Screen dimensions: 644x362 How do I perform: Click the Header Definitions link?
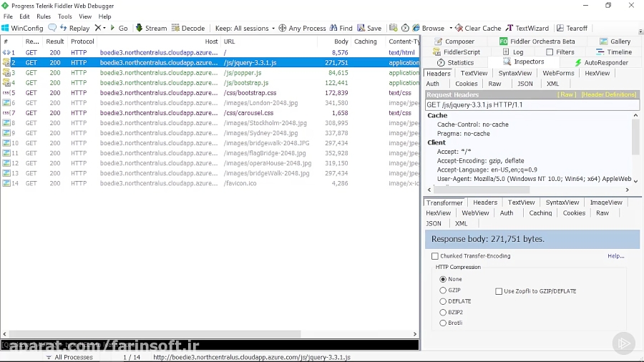(609, 94)
